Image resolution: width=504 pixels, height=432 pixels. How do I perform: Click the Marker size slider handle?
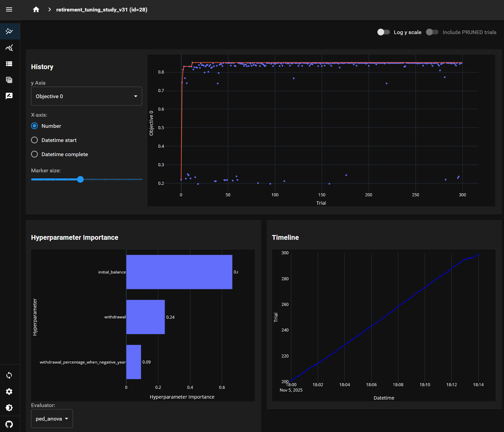pos(80,179)
